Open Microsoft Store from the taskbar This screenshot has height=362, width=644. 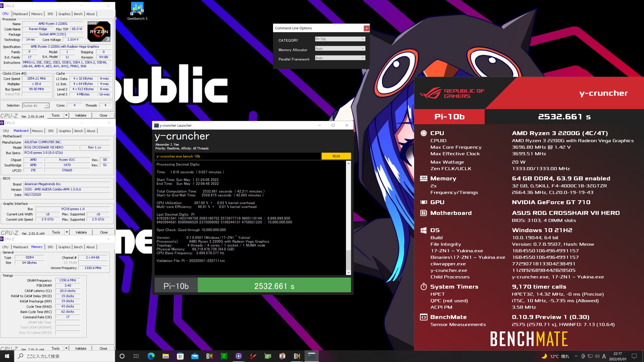click(180, 356)
